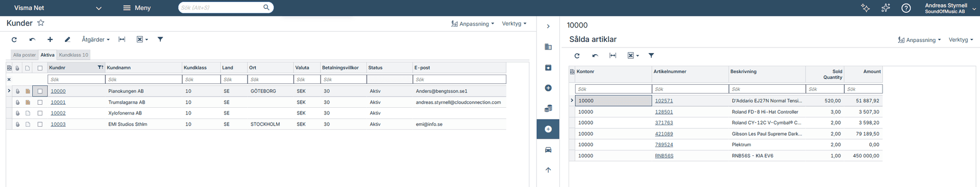Select the '450 000,00' amount cell
Screen dimensions: 980x187
tap(863, 156)
